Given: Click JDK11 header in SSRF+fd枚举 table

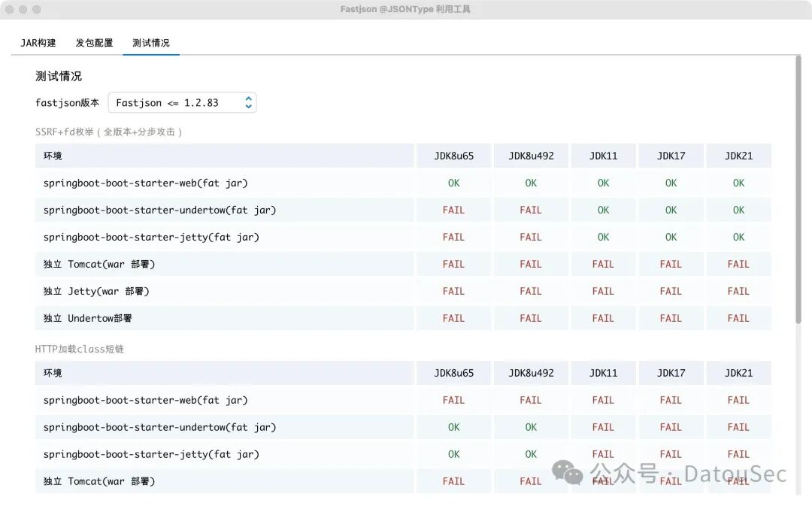Looking at the screenshot, I should point(603,156).
